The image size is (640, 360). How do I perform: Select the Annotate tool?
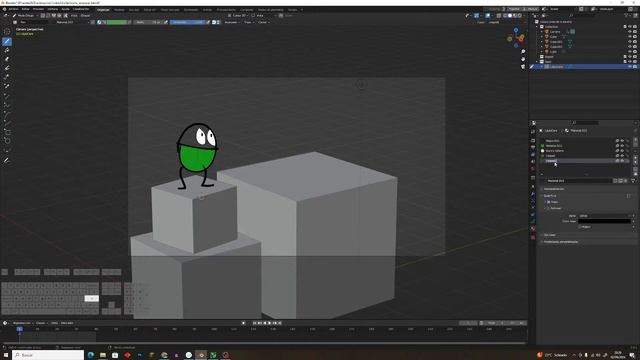(7, 161)
